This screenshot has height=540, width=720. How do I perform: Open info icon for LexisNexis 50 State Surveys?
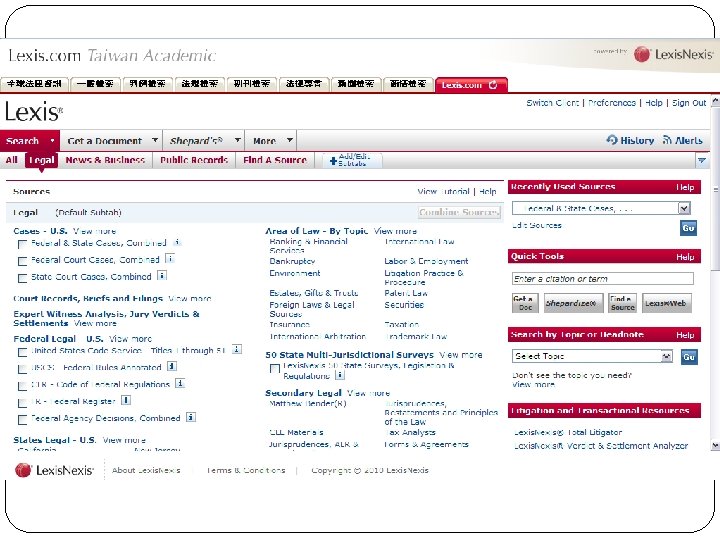pos(340,375)
